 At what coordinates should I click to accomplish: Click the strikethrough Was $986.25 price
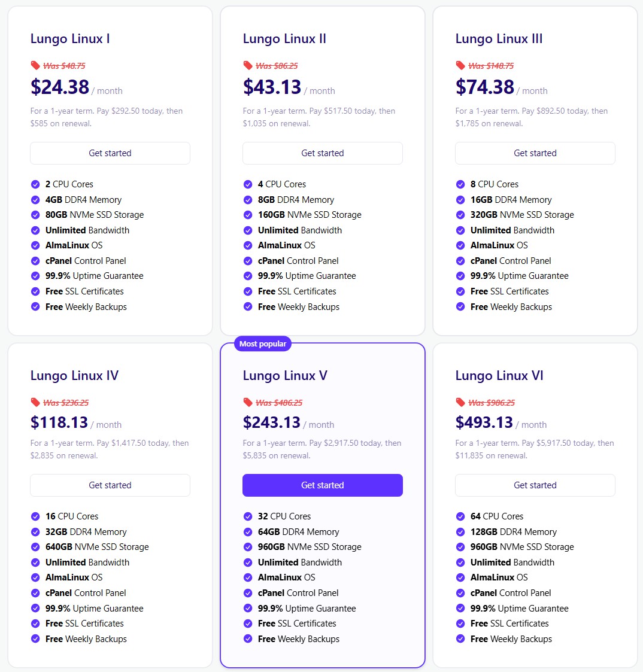tap(493, 403)
